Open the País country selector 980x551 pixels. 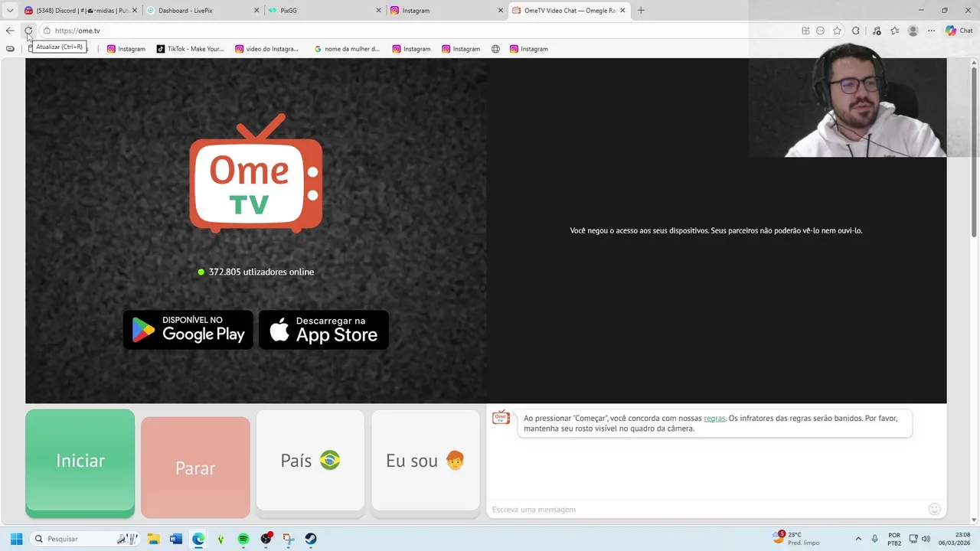(310, 460)
